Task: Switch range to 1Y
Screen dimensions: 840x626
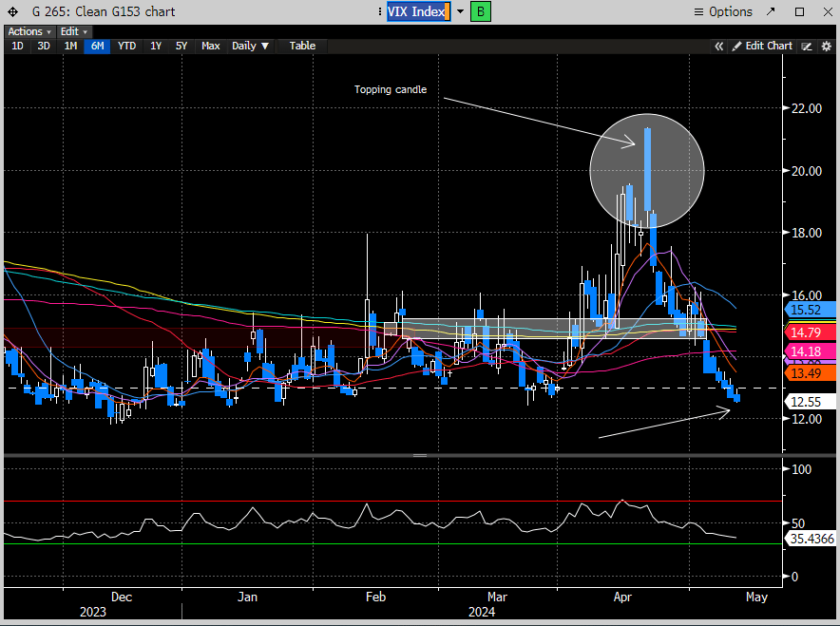Action: point(156,46)
